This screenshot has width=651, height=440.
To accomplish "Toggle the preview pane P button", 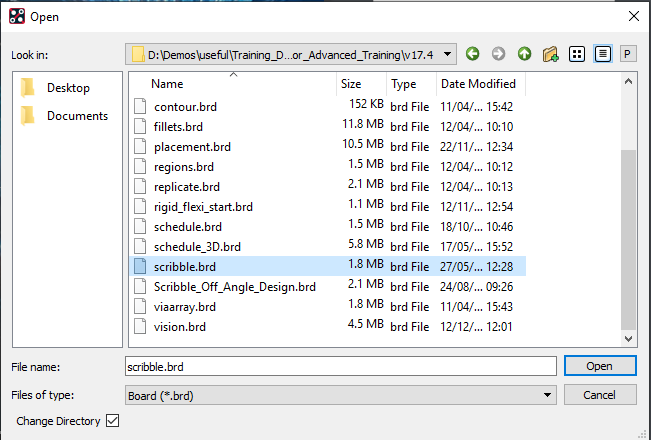I will click(628, 54).
